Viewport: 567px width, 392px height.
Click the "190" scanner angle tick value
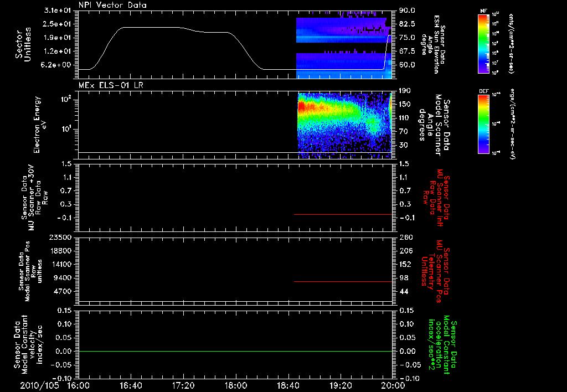(x=405, y=90)
